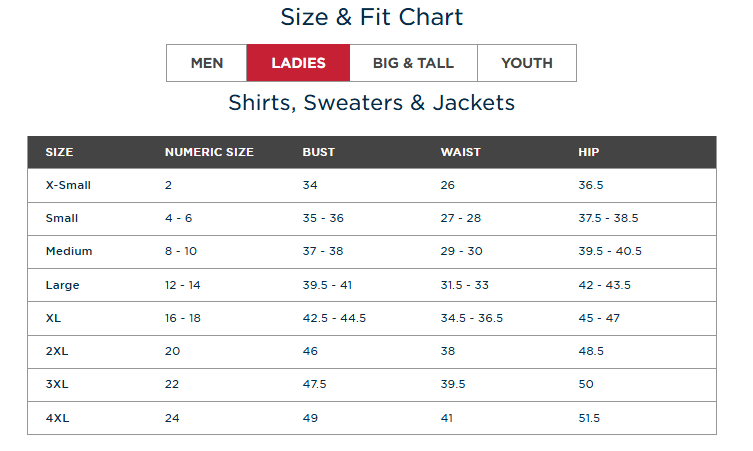The width and height of the screenshot is (753, 451).
Task: Open the BIG & TALL tab
Action: click(x=413, y=63)
